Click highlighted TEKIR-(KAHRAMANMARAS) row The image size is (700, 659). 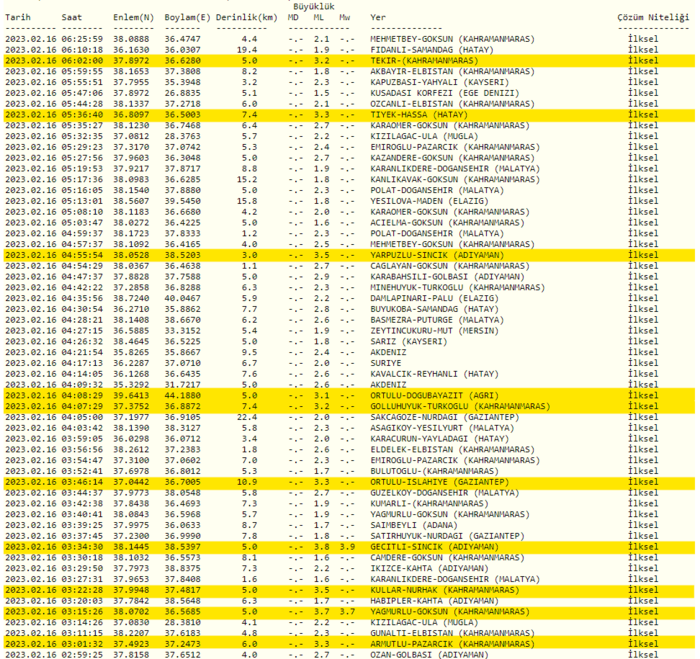pos(350,60)
